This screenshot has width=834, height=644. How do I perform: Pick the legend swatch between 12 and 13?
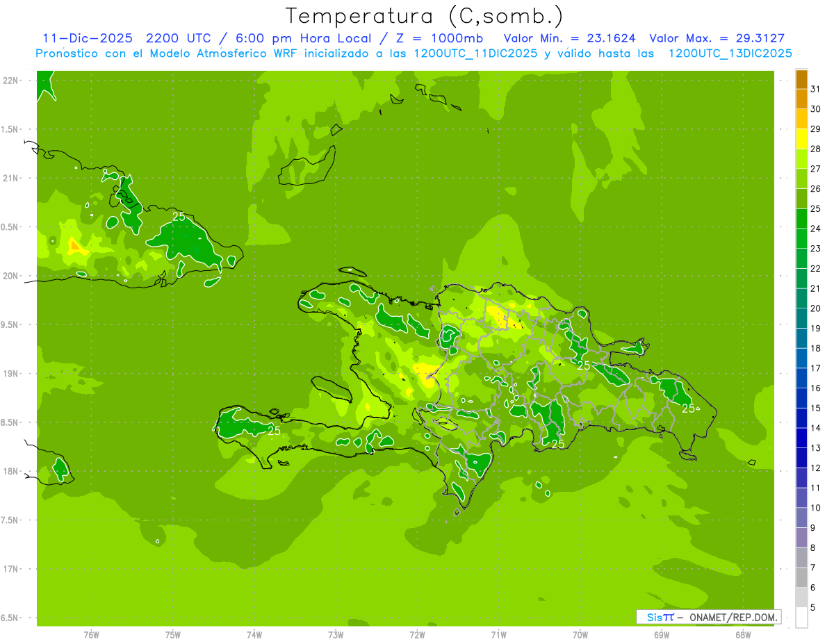[x=801, y=459]
